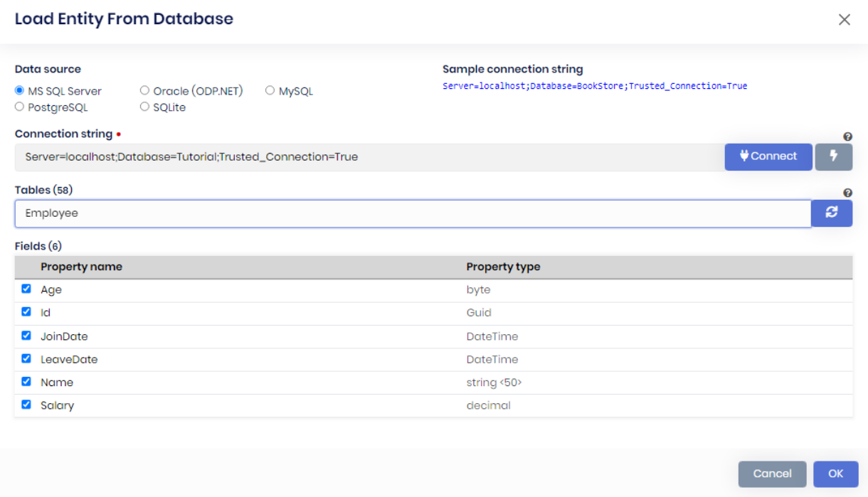
Task: Choose PostgreSQL as data source
Action: point(18,107)
